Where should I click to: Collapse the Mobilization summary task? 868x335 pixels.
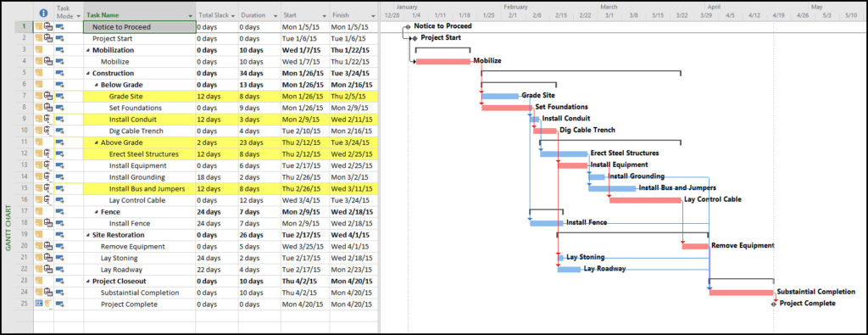click(88, 50)
